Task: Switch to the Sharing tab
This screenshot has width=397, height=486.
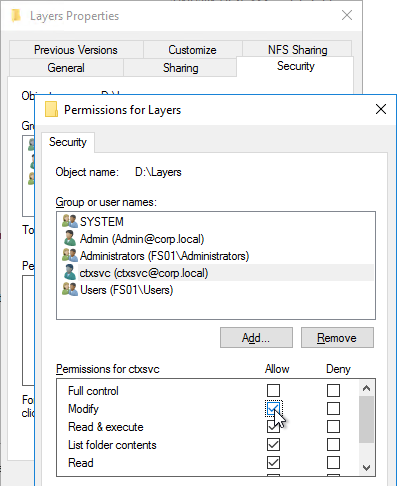Action: tap(180, 68)
